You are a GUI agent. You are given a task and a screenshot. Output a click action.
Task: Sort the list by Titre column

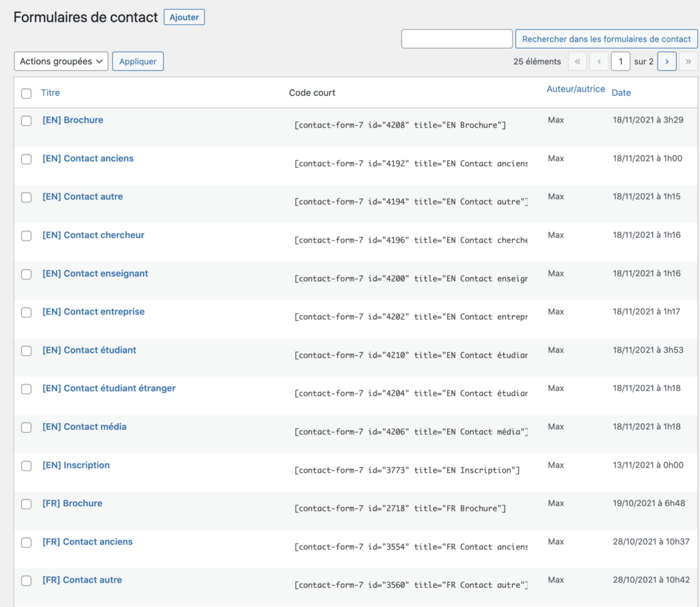click(51, 93)
